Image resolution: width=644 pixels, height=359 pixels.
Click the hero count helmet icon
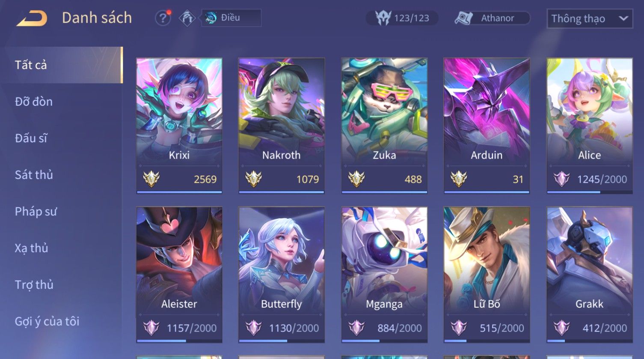[383, 18]
